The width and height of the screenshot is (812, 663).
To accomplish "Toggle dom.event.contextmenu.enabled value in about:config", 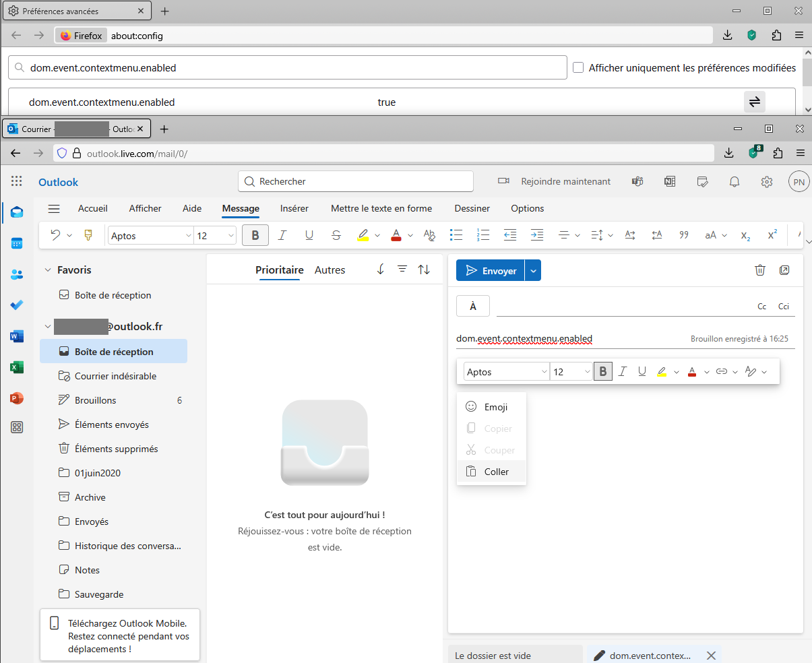I will pyautogui.click(x=755, y=102).
